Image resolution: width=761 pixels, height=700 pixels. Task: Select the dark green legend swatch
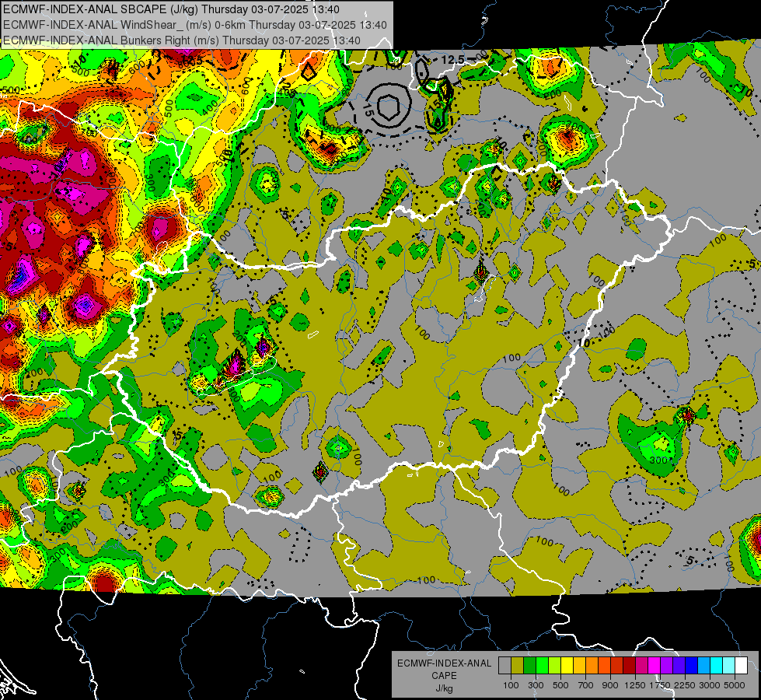click(529, 666)
